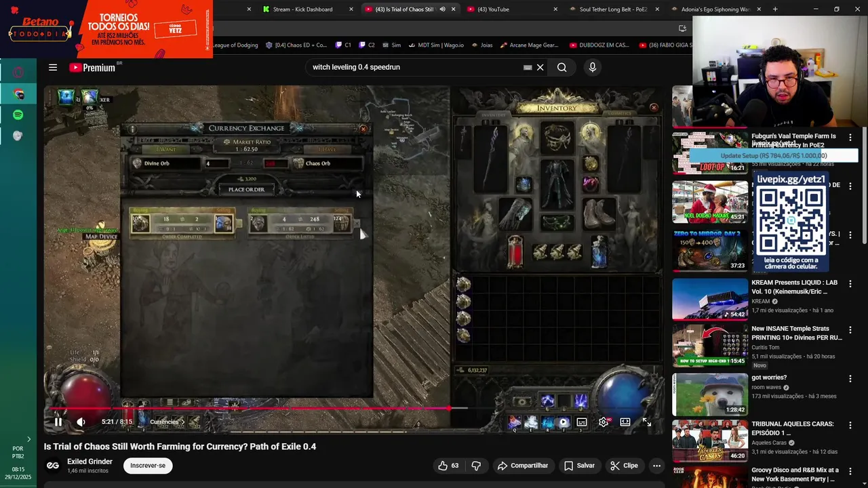Click the progress bar scrubber dot
Screen dimensions: 868x488
pos(450,408)
